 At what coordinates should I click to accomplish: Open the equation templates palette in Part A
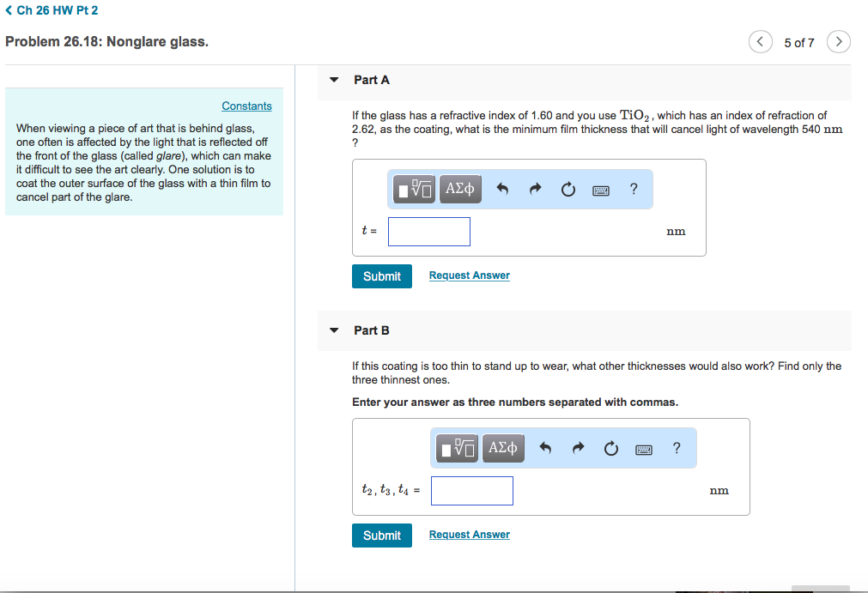pos(413,189)
